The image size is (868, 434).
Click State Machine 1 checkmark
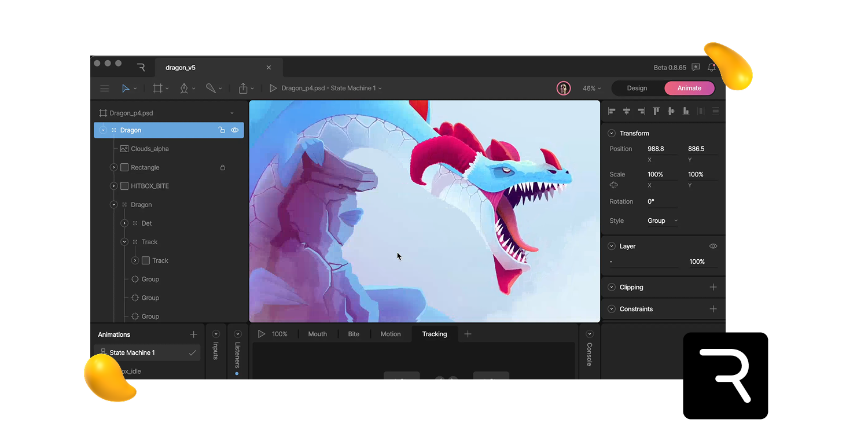(192, 352)
